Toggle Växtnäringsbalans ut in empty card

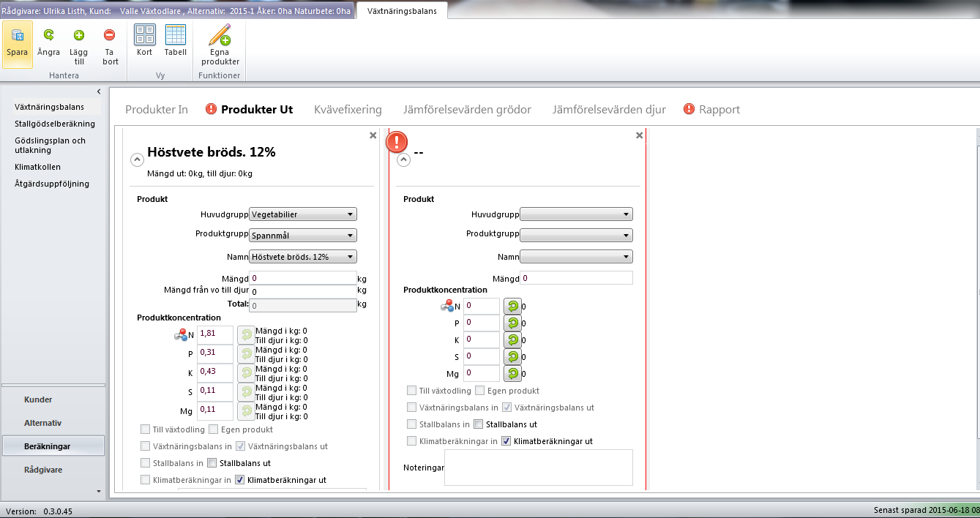click(506, 408)
